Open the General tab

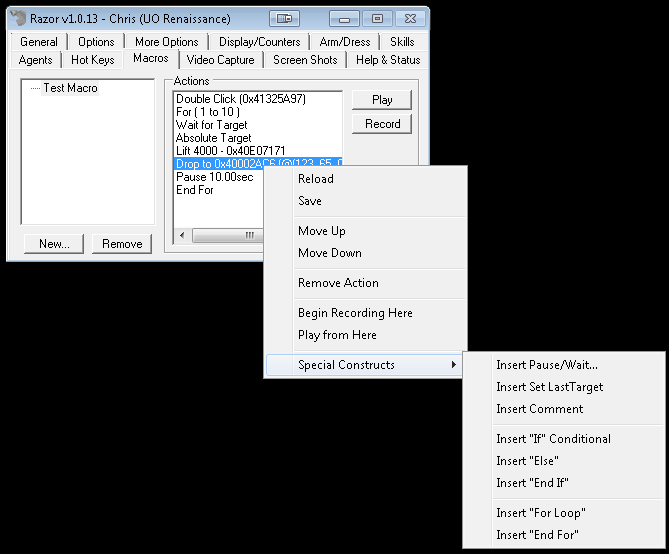(x=39, y=42)
